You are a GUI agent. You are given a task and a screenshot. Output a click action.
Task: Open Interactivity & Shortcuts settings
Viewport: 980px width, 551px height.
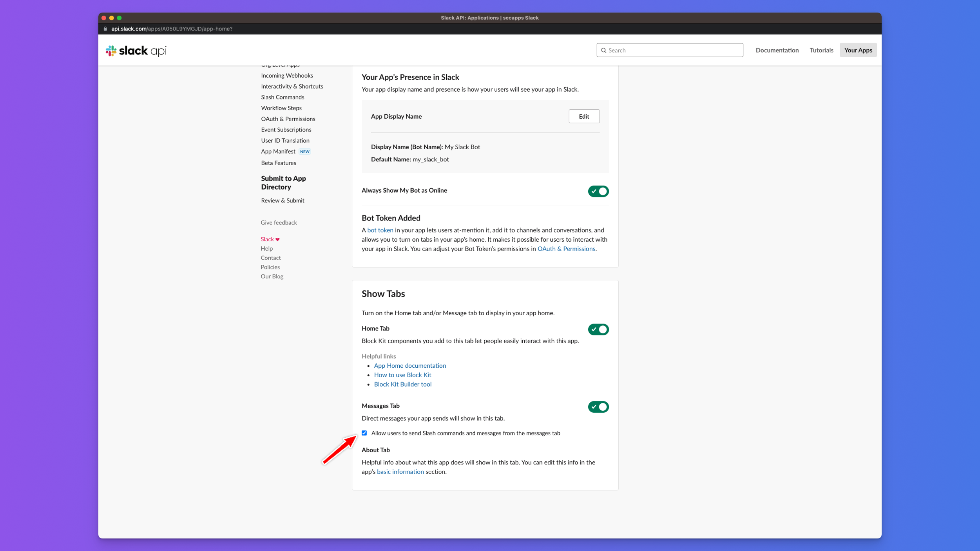[x=292, y=86]
